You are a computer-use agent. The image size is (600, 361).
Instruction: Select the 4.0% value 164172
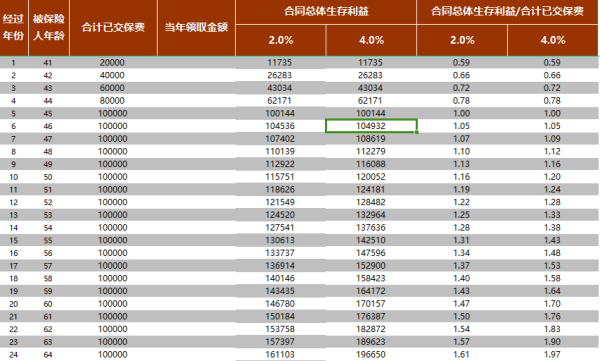pyautogui.click(x=371, y=291)
